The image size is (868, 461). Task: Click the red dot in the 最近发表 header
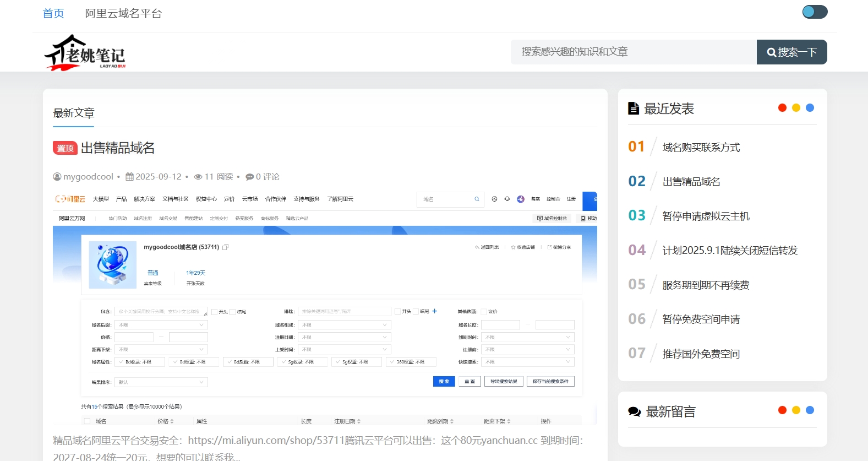[x=782, y=108]
